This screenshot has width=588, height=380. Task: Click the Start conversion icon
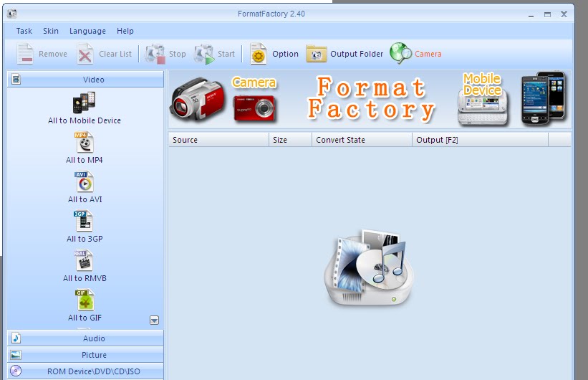point(204,54)
